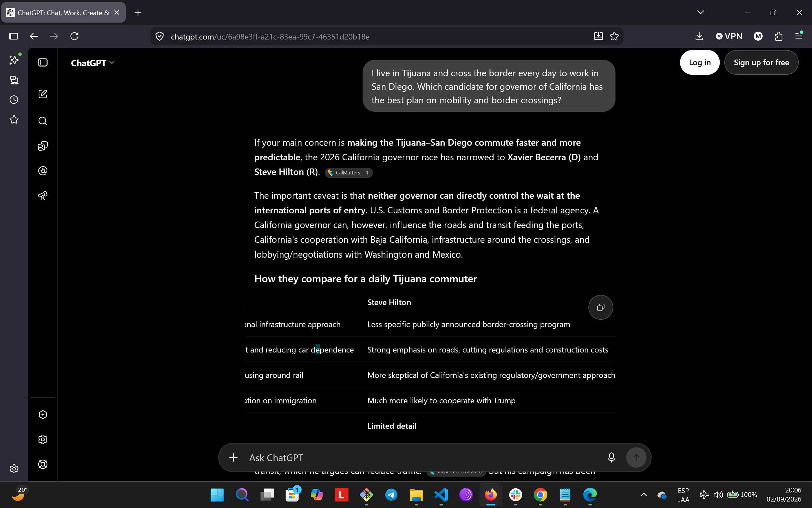
Task: Open ChatGPT settings gear in inner sidebar
Action: (43, 439)
